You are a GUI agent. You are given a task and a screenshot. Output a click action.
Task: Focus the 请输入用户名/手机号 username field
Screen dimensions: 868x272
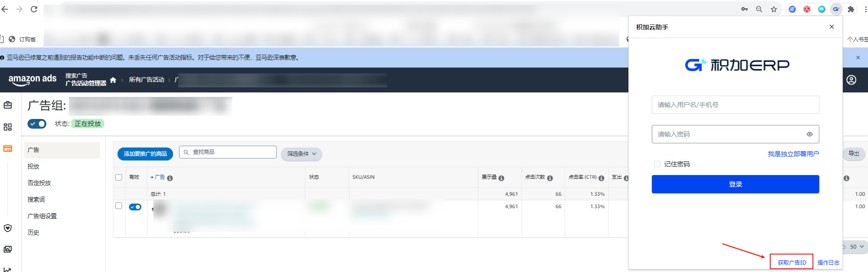[x=735, y=105]
